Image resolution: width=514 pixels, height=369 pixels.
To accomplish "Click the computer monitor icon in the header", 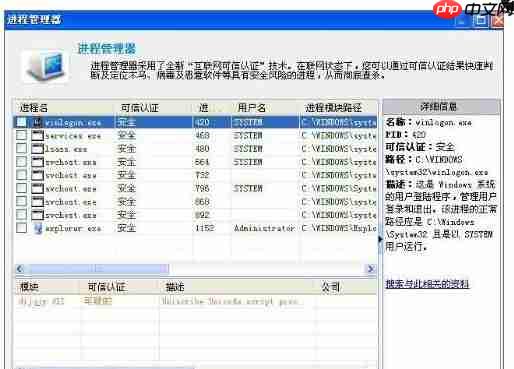I will pos(45,66).
